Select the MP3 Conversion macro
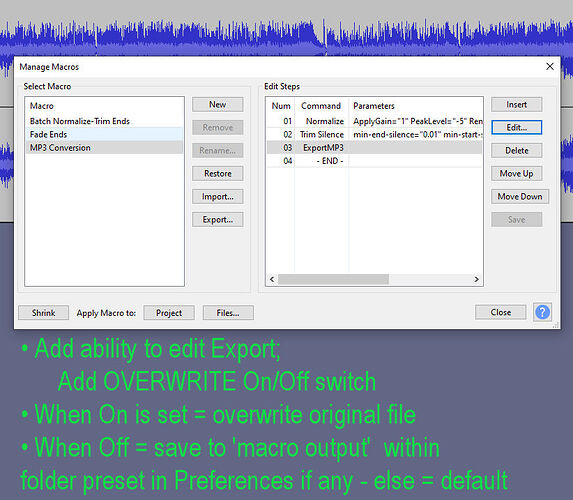573x500 pixels. click(104, 148)
